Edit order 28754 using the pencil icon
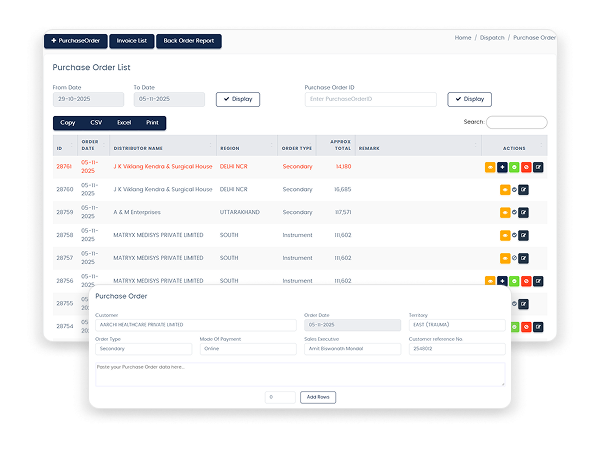Screen dimensions: 600x450 (x=538, y=327)
